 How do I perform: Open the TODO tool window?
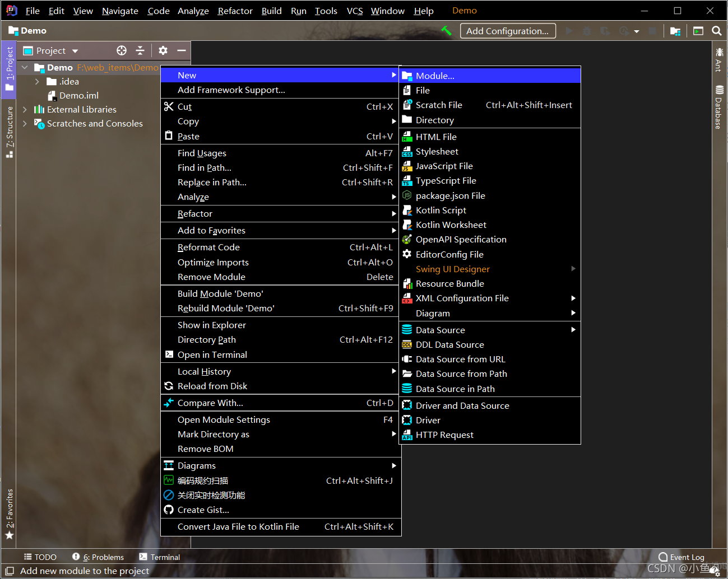point(40,557)
